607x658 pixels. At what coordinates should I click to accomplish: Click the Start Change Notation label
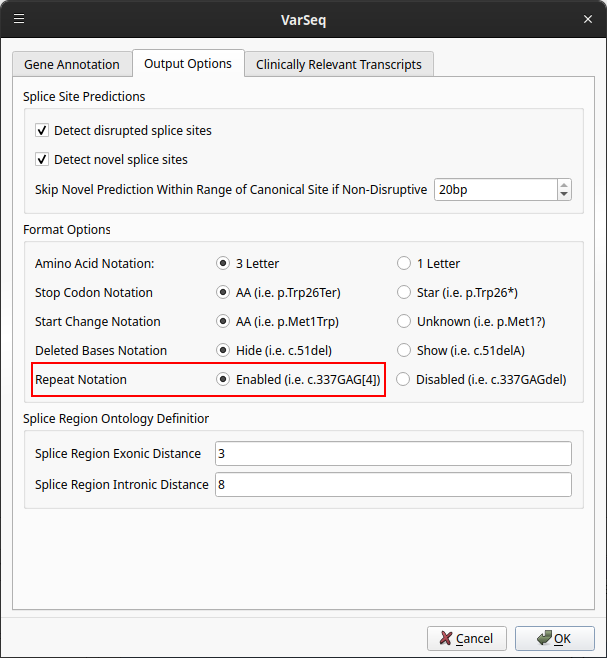click(97, 321)
